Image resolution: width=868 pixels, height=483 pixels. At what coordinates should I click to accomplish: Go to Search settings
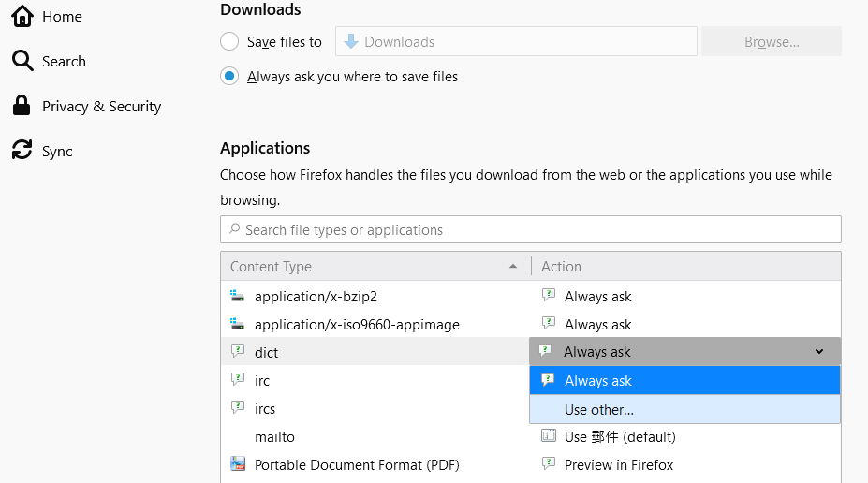[64, 61]
